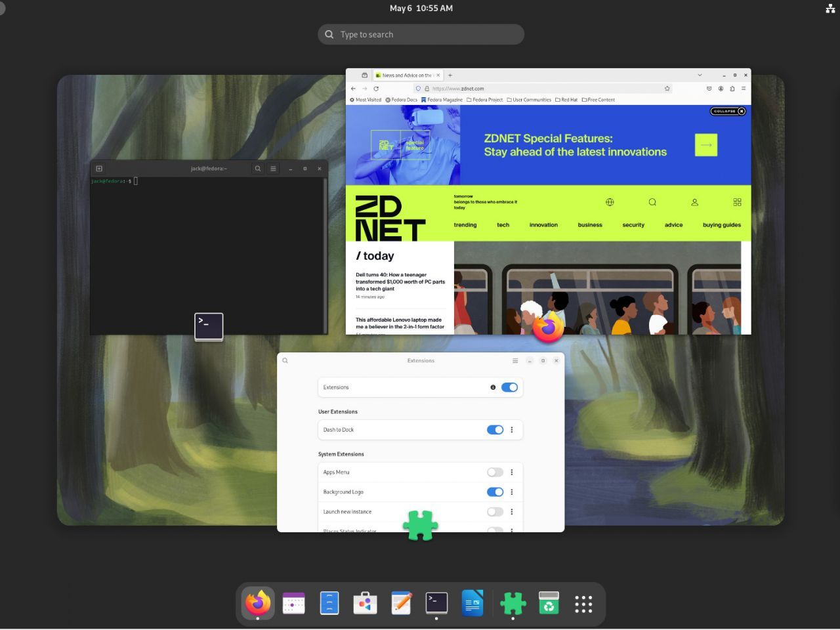Open Background Logo three-dot options menu
840x630 pixels.
(512, 492)
